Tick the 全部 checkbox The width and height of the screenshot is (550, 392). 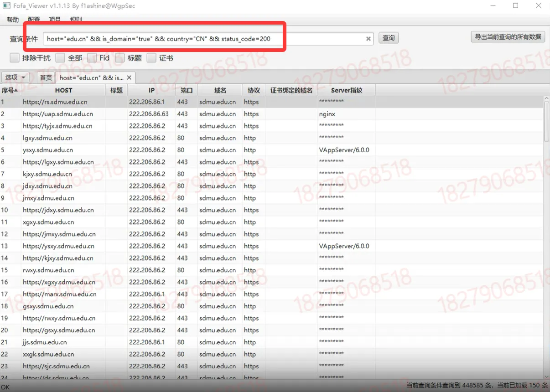pos(60,58)
